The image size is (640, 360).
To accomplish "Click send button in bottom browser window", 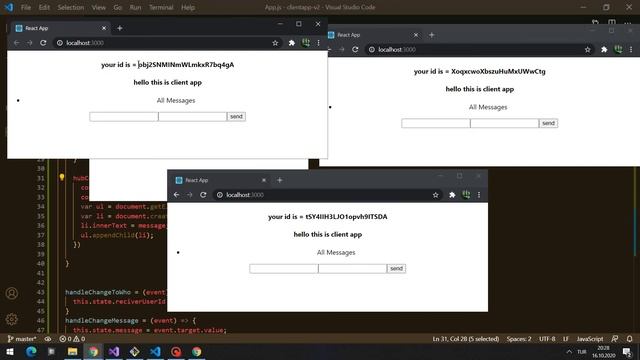I will pos(396,269).
